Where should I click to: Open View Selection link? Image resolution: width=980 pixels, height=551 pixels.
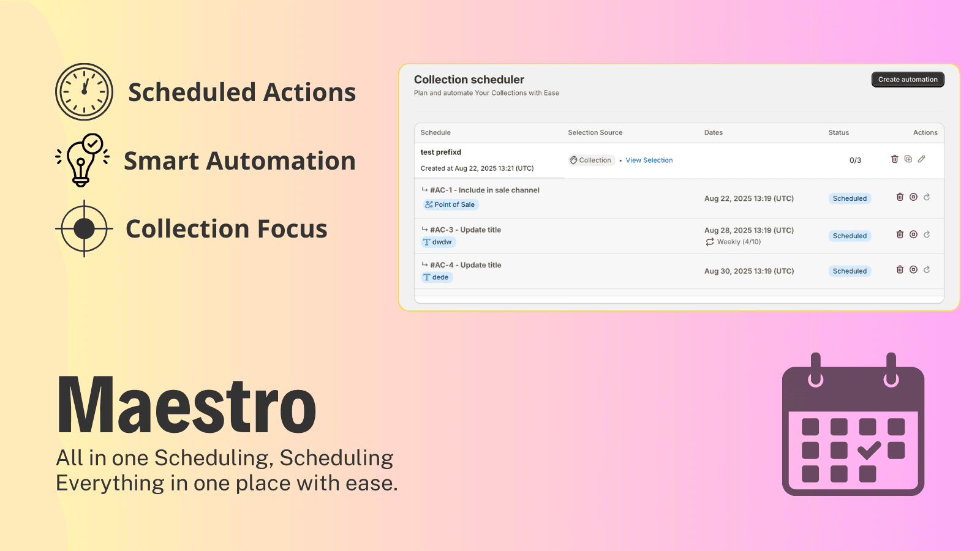click(x=649, y=160)
